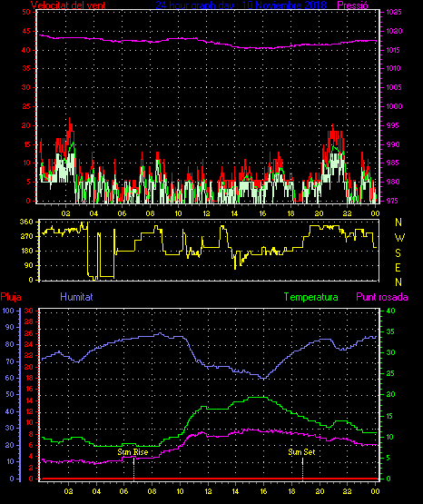
Task: Click the 'Humitat' legend label
Action: pos(76,297)
